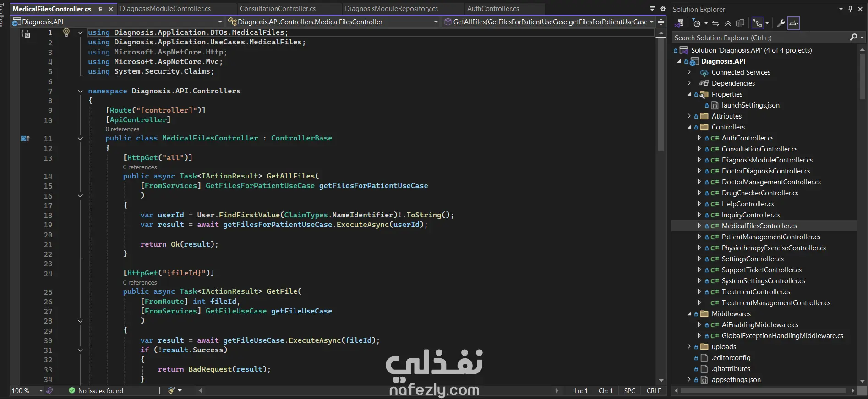868x399 pixels.
Task: Toggle Show All Files in Solution Explorer
Action: [740, 23]
